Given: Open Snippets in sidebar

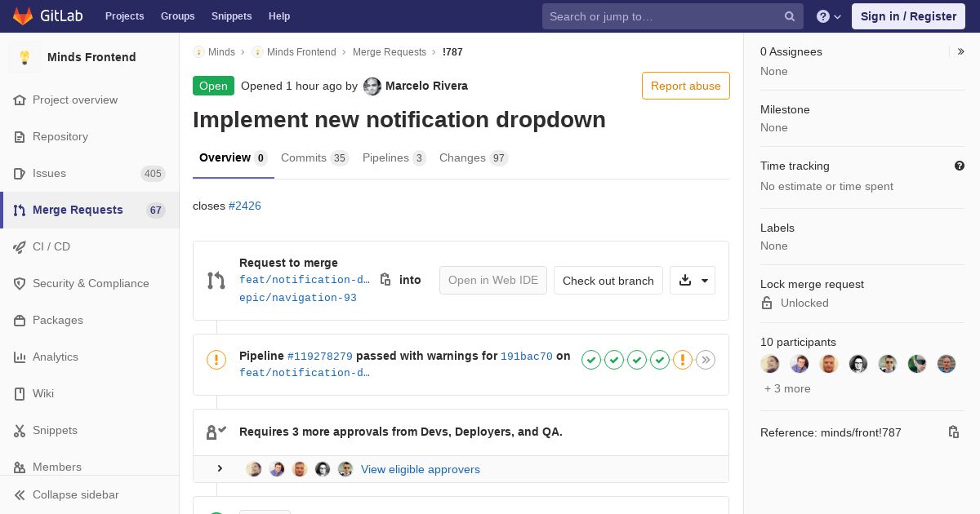Looking at the screenshot, I should point(90,430).
